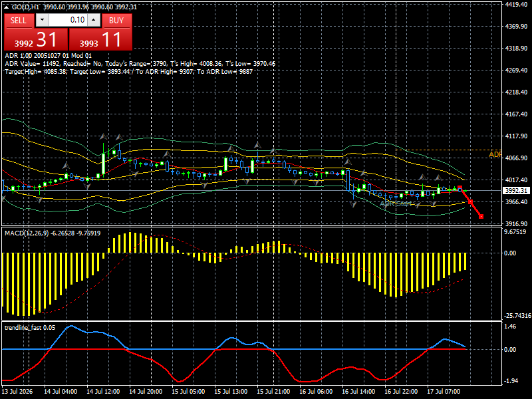Click price scale value 4066.90
The width and height of the screenshot is (532, 399).
click(516, 158)
